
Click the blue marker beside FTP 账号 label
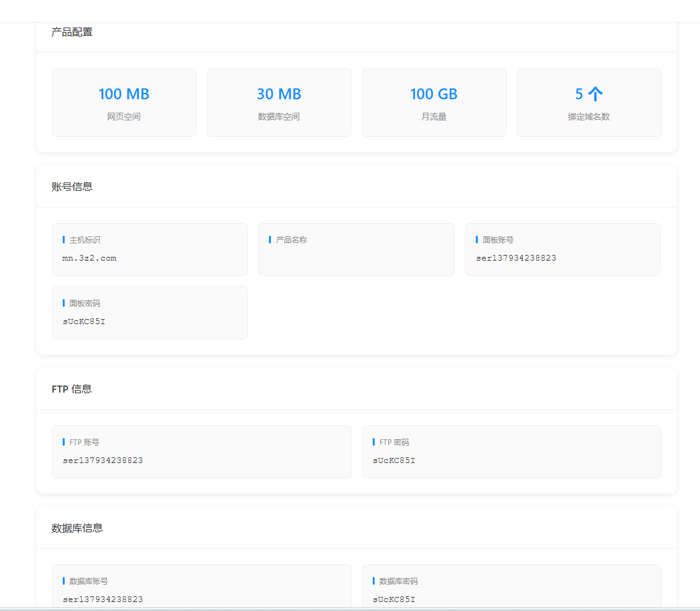click(63, 442)
